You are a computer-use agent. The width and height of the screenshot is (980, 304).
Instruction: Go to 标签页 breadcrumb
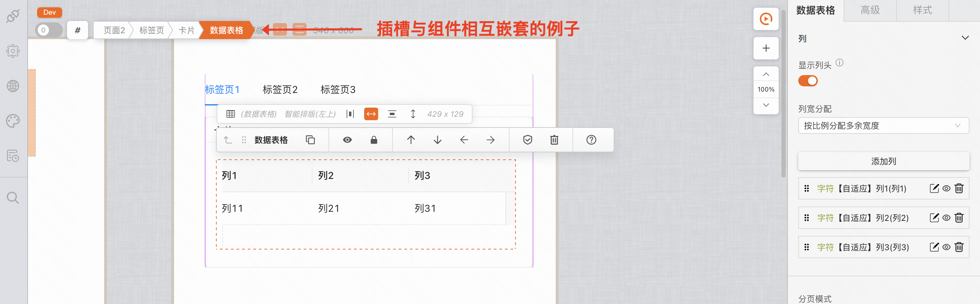pyautogui.click(x=151, y=30)
